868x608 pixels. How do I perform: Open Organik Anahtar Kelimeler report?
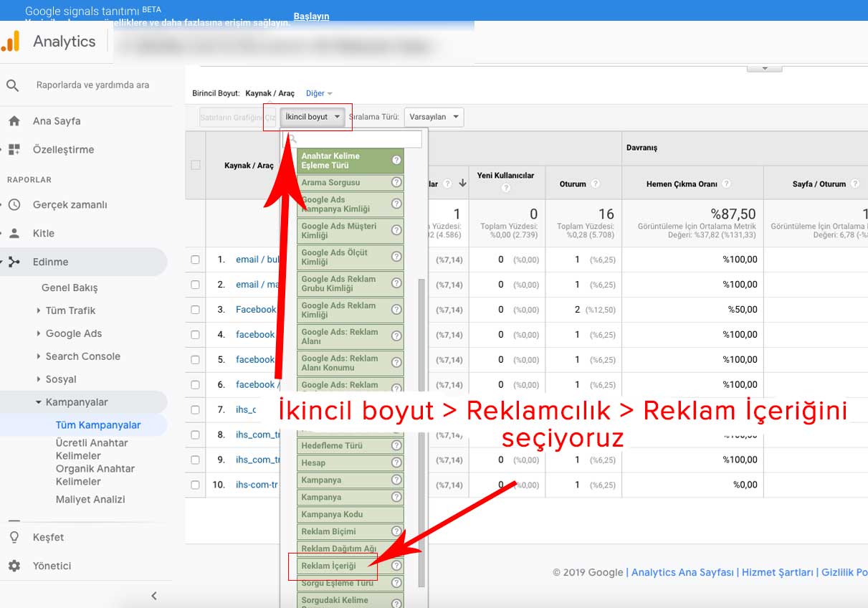pyautogui.click(x=95, y=475)
